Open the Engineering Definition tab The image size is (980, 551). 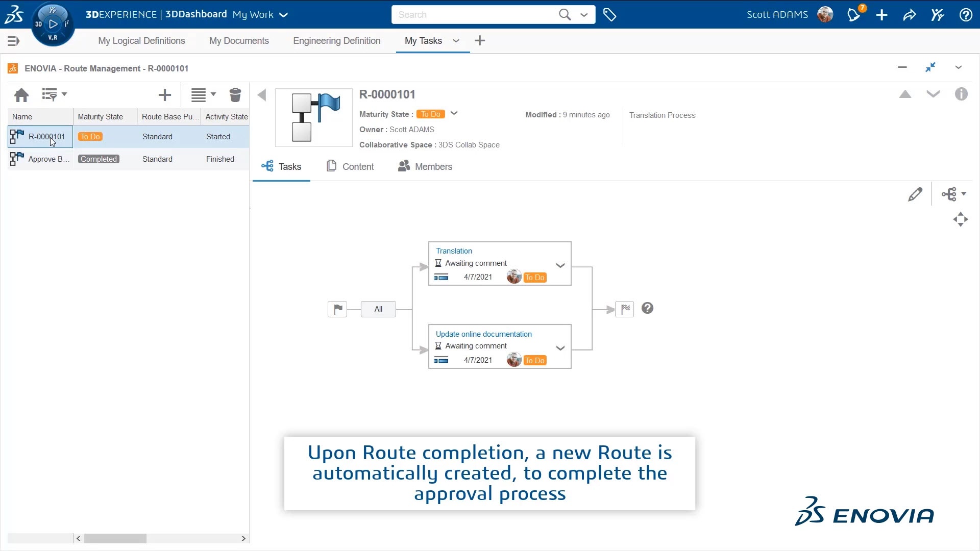tap(336, 41)
